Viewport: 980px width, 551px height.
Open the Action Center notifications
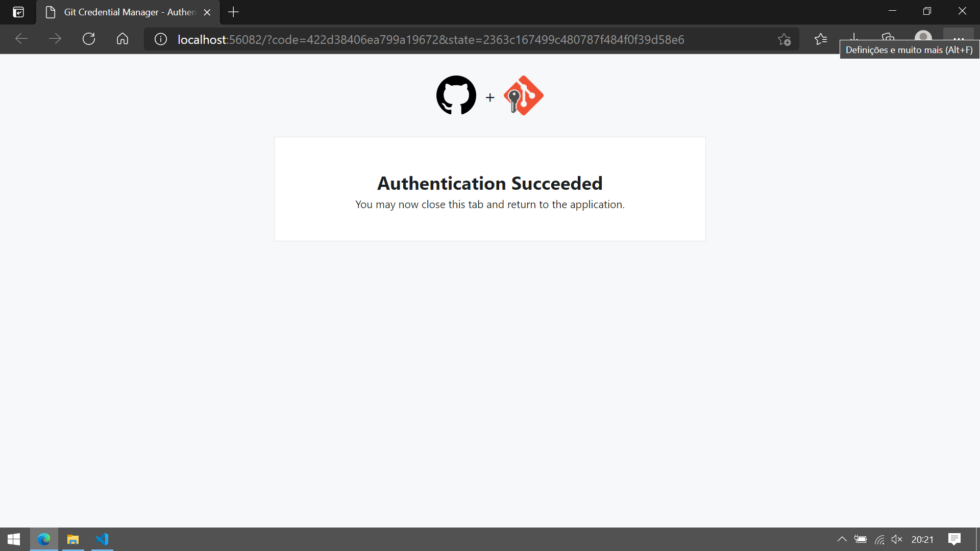(x=954, y=539)
